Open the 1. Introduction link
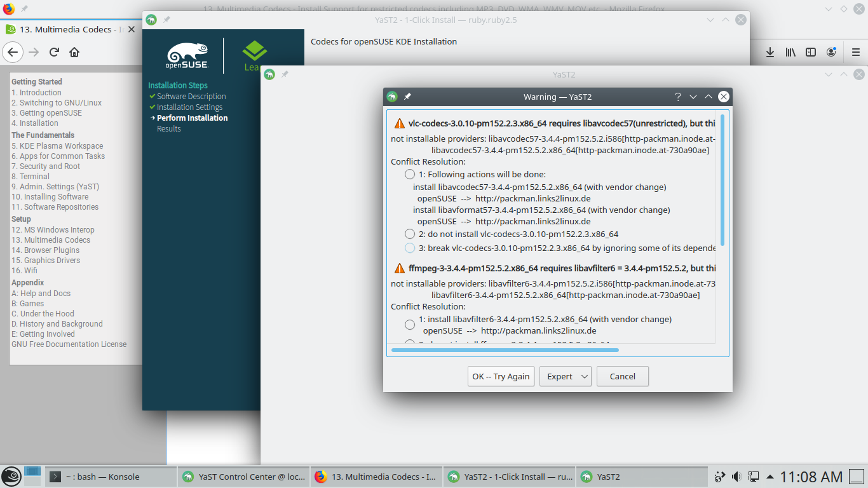The height and width of the screenshot is (488, 868). click(36, 93)
